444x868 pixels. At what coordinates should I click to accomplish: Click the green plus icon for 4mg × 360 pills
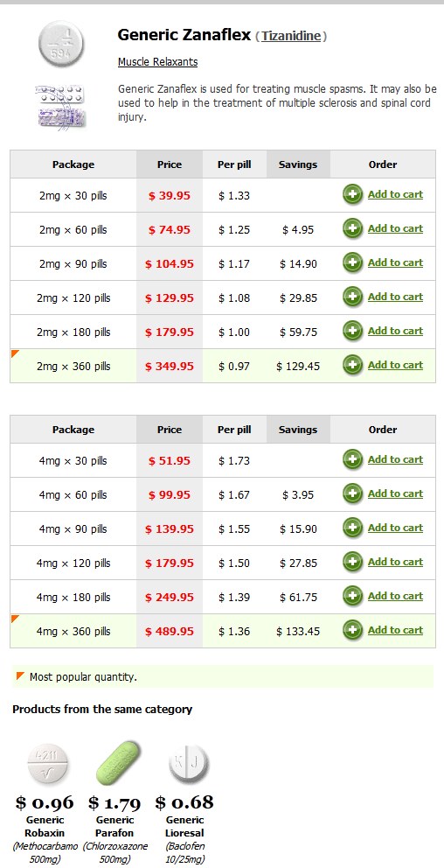[x=352, y=631]
